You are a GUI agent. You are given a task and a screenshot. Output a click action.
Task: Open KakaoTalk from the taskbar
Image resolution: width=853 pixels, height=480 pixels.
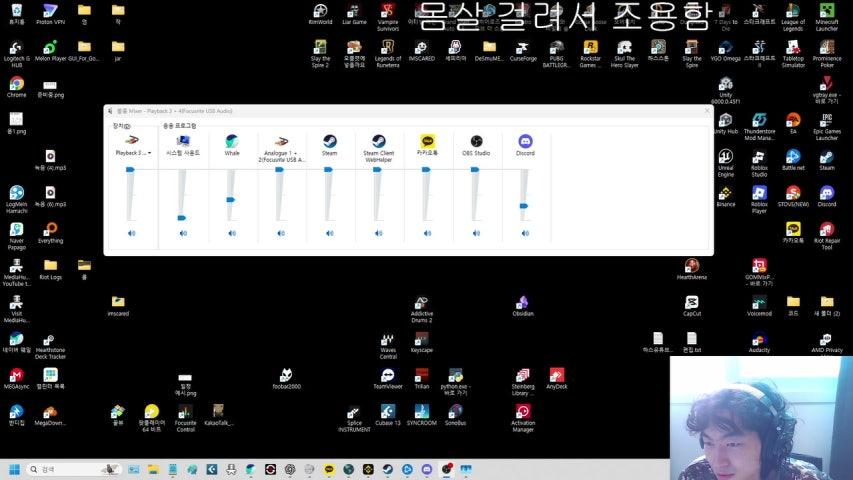click(x=329, y=469)
